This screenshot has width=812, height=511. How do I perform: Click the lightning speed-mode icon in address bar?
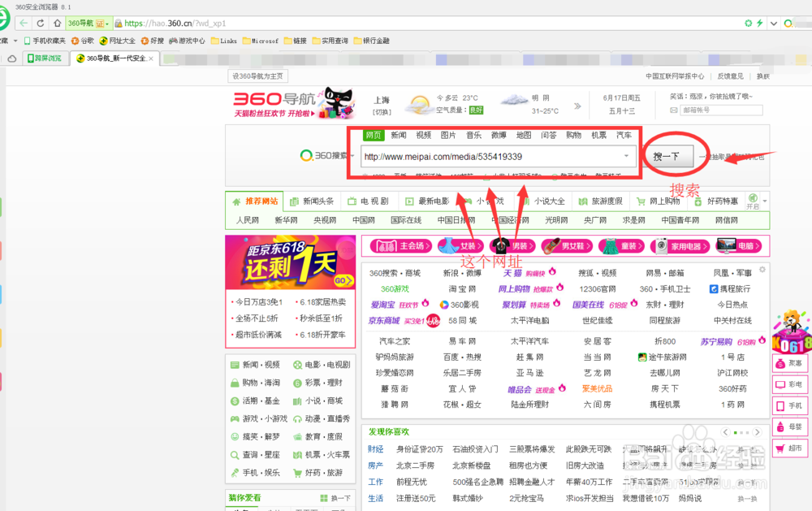coord(760,24)
